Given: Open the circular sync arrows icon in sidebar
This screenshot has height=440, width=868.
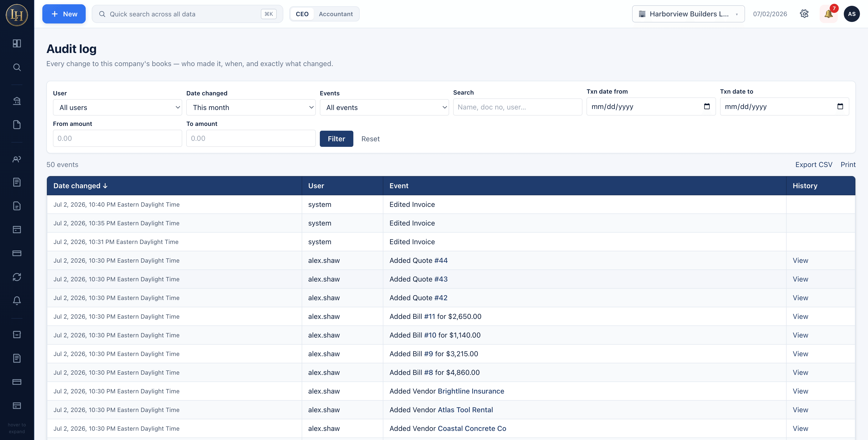Looking at the screenshot, I should point(17,277).
